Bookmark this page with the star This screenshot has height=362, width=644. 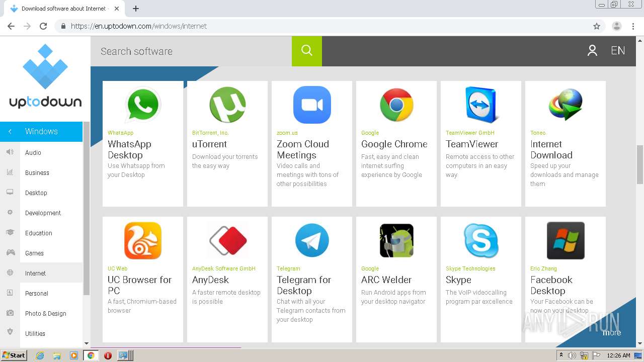(597, 26)
